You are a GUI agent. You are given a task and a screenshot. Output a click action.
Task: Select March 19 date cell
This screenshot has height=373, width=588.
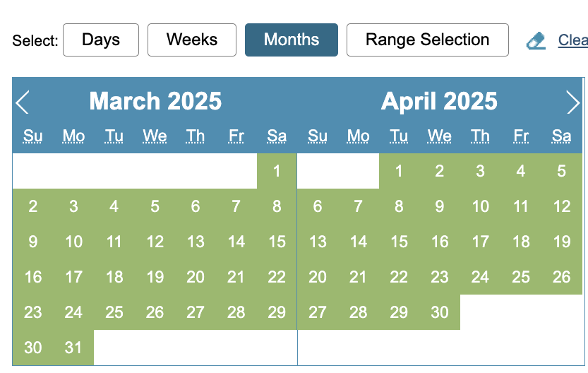pyautogui.click(x=155, y=277)
